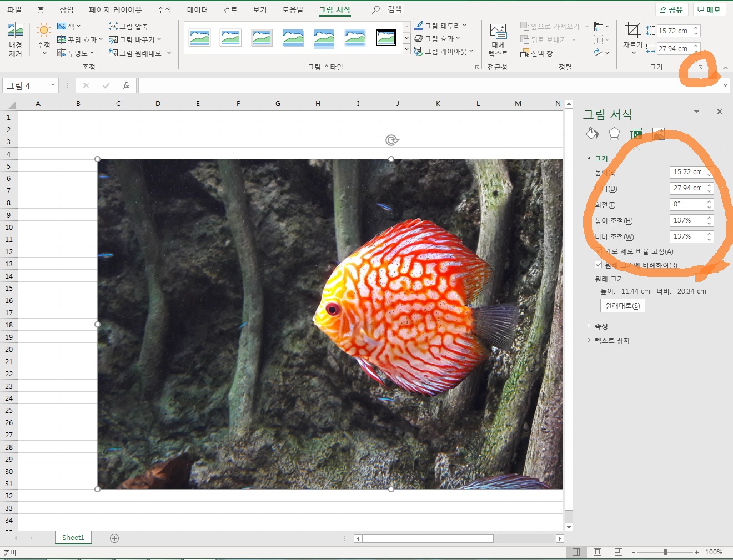Screen dimensions: 733x560
Task: Click Alt Text (대체 텍스트) button
Action: pyautogui.click(x=498, y=40)
